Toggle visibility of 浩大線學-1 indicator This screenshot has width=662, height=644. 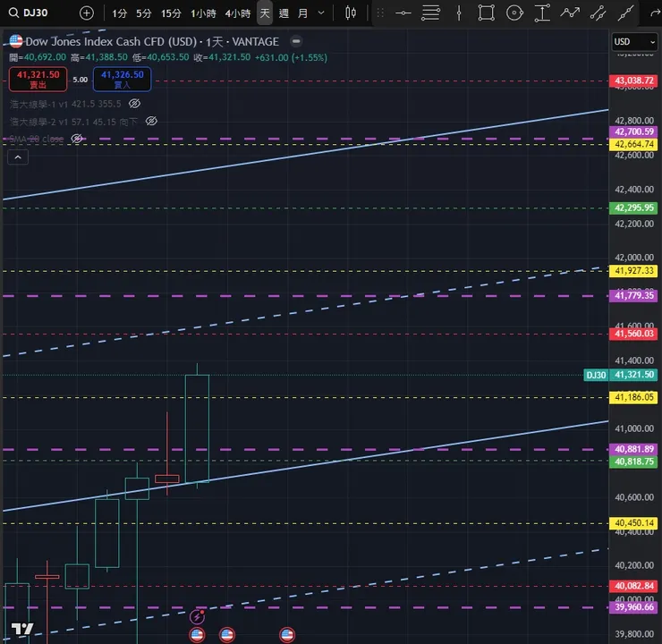point(134,104)
